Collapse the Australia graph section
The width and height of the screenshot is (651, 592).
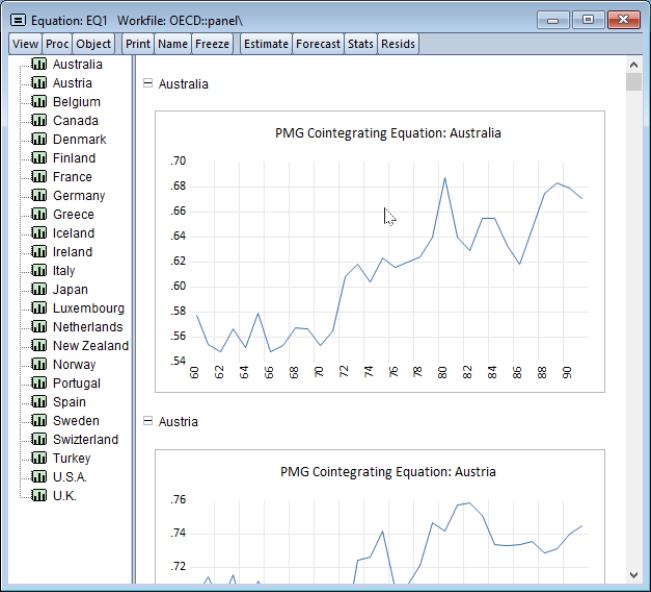coord(148,84)
